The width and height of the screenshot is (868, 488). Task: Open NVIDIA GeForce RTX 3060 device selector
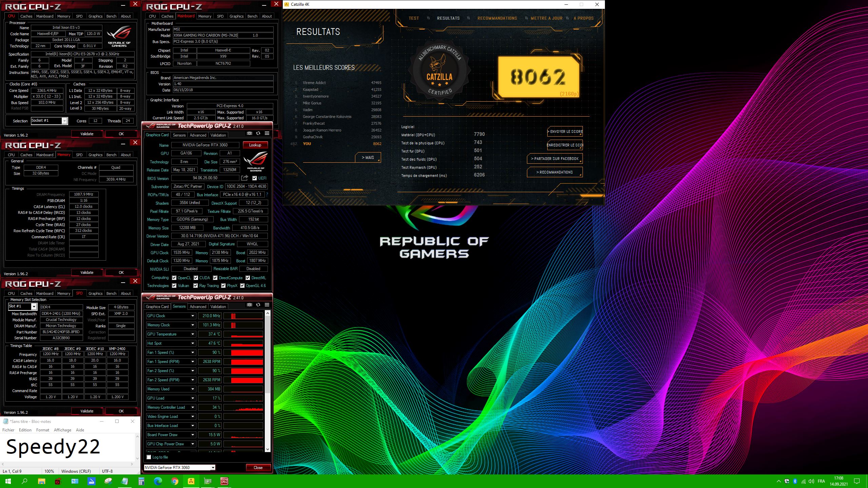coord(180,468)
